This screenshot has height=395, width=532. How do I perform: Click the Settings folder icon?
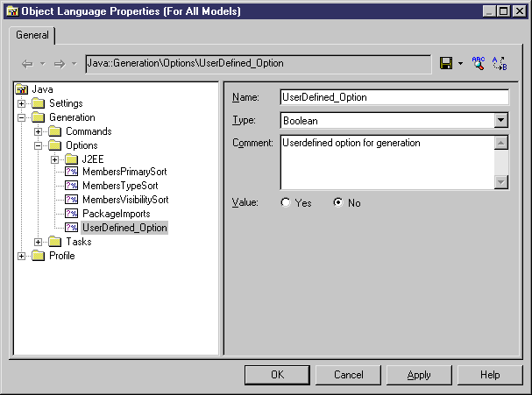click(x=38, y=103)
